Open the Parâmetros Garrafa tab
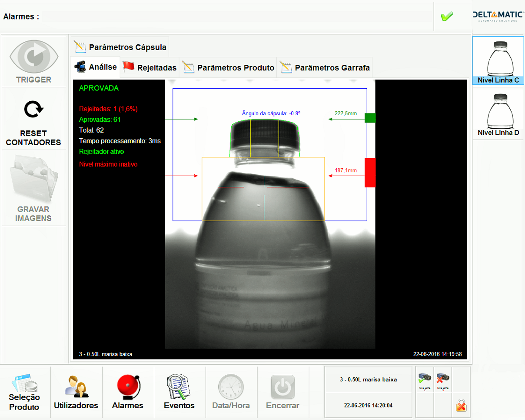The width and height of the screenshot is (525, 420). pos(325,67)
